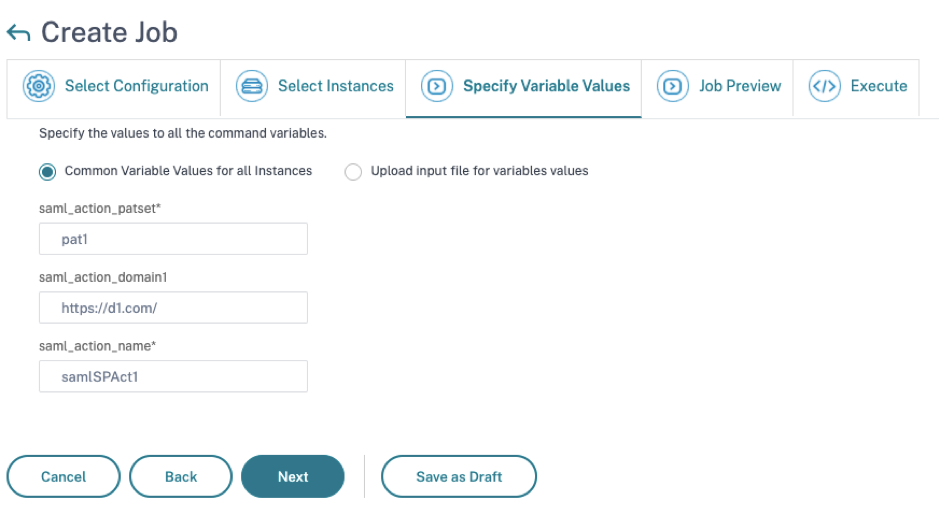
Task: Click Save as Draft
Action: [x=459, y=477]
